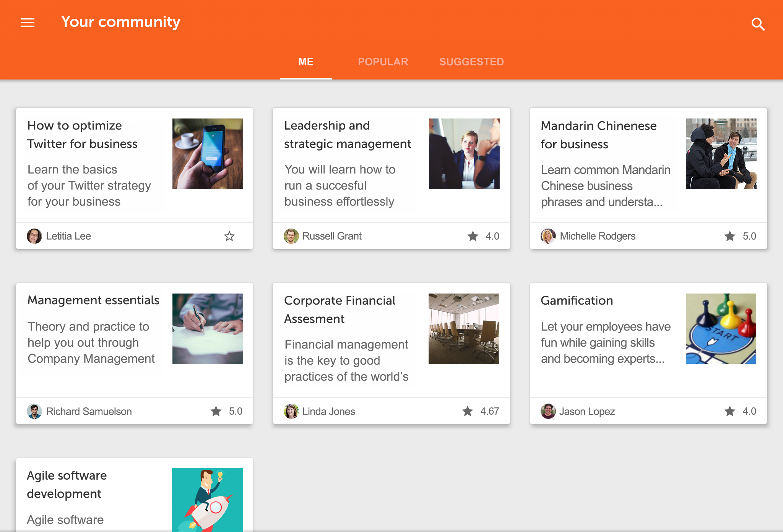Open the hamburger navigation menu

pyautogui.click(x=28, y=23)
